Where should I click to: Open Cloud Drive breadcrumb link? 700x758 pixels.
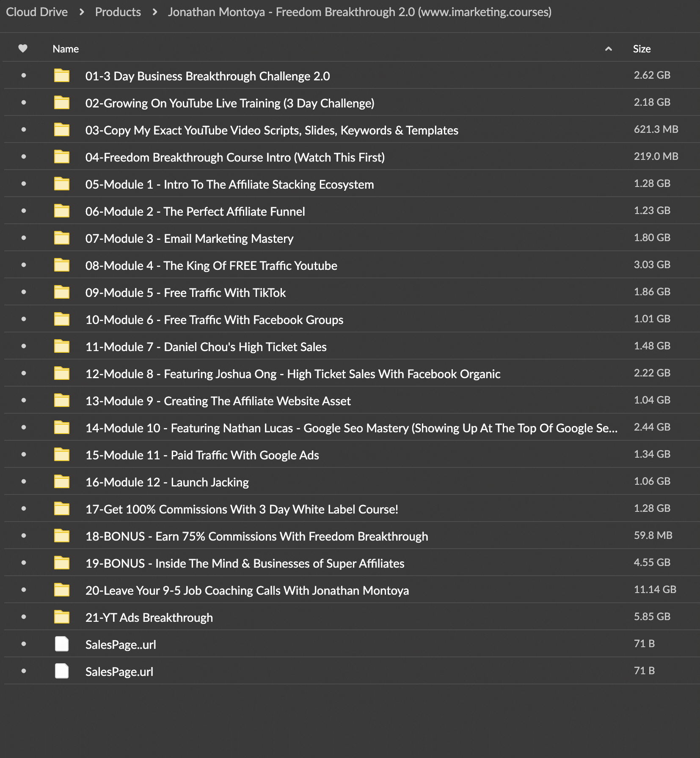tap(37, 12)
